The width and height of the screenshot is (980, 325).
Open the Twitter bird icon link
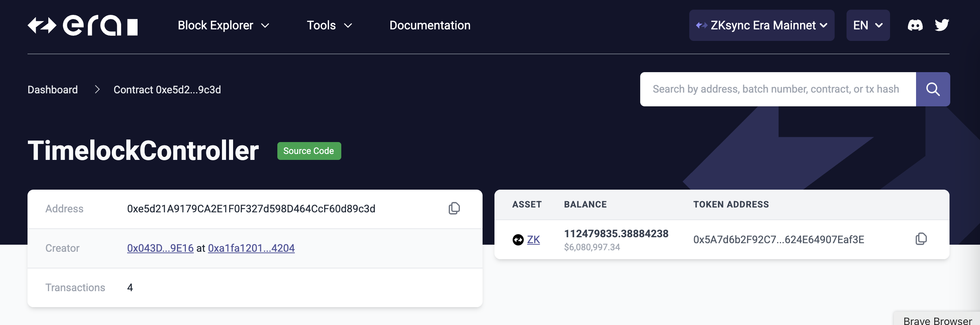(942, 25)
